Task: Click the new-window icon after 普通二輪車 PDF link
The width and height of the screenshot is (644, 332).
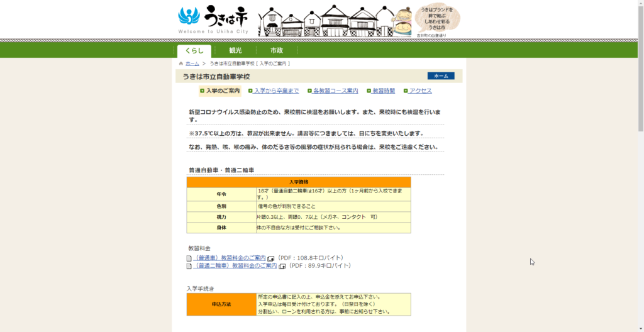Action: pyautogui.click(x=282, y=266)
